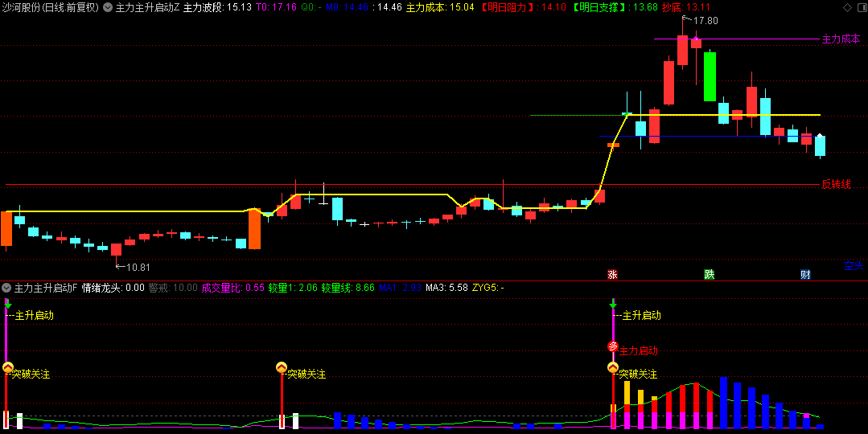Screen dimensions: 868x434
Task: Click the blue 空头 label
Action: coord(854,266)
